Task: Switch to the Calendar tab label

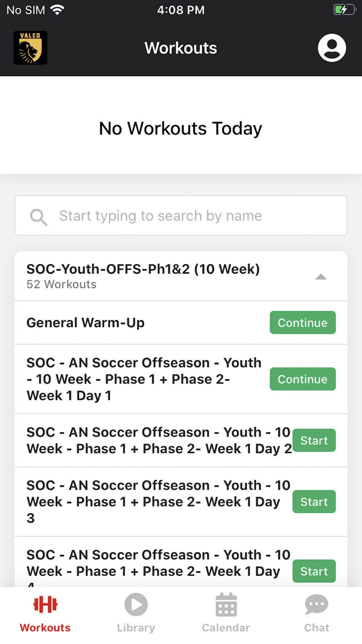Action: click(226, 628)
